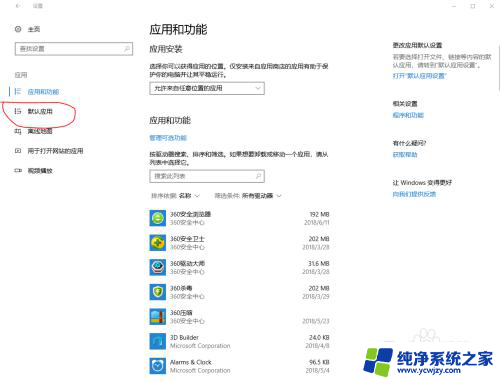Go to 主页 settings home
The width and height of the screenshot is (500, 382).
tap(34, 29)
